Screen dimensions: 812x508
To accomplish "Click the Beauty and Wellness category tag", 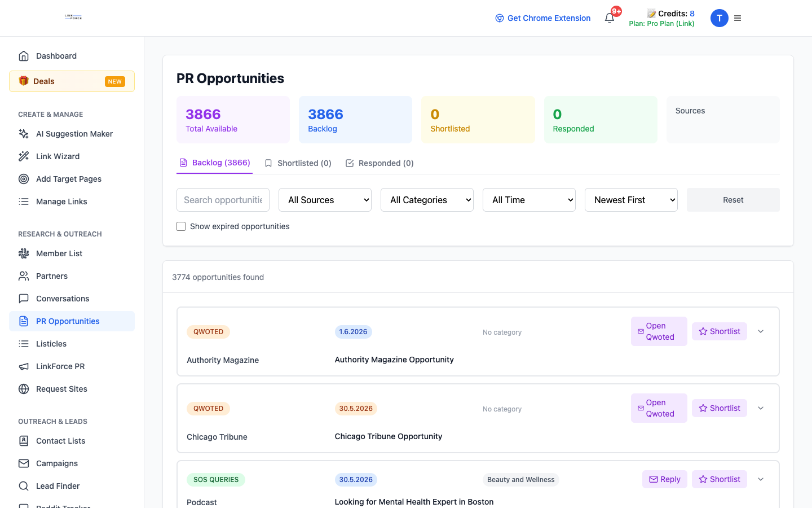I will (x=521, y=480).
